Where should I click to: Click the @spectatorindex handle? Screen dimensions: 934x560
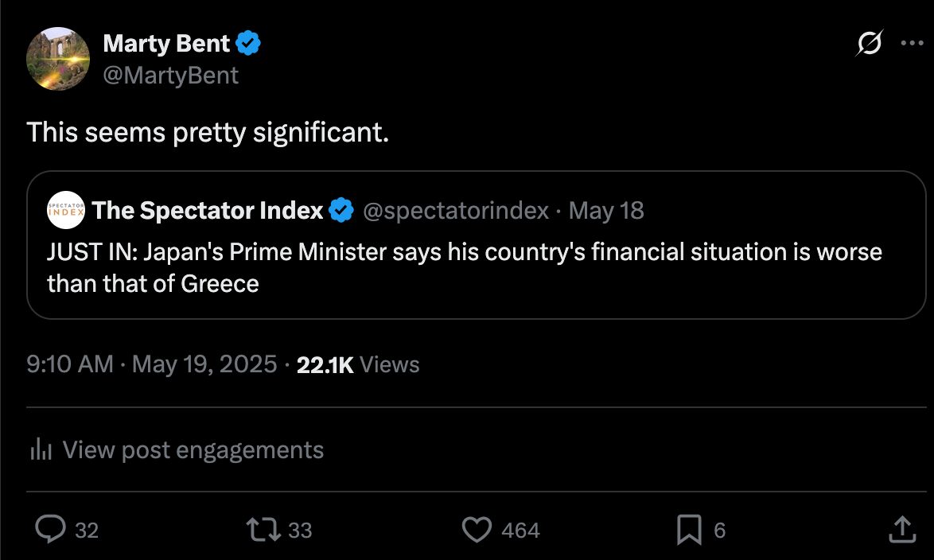[x=456, y=211]
